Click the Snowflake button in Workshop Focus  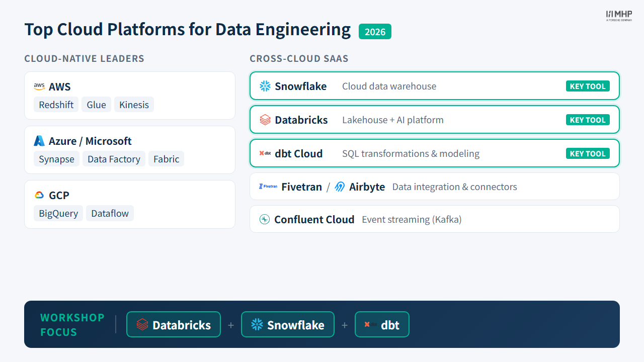288,324
